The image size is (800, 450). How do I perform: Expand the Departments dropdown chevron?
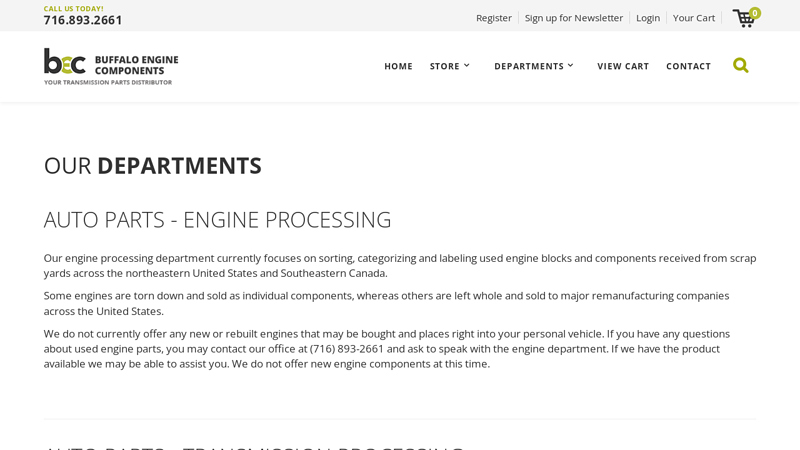pos(570,65)
